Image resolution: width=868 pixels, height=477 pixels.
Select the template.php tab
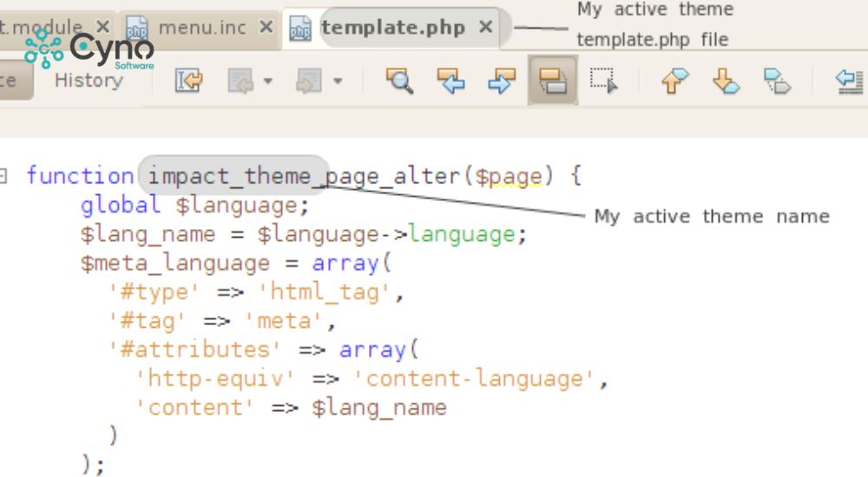(x=393, y=28)
